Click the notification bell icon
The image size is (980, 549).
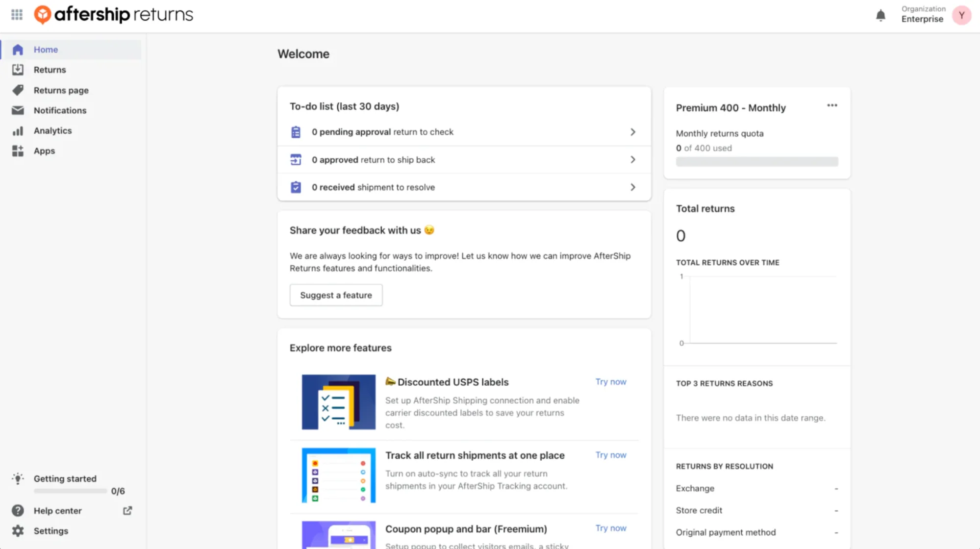point(880,15)
